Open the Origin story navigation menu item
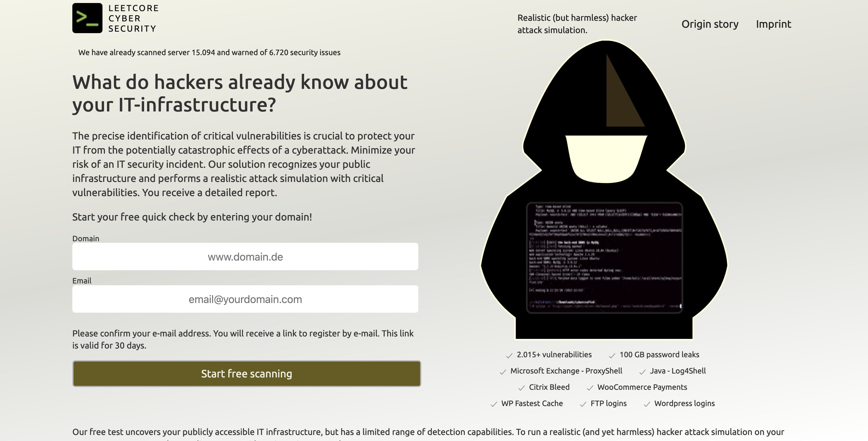The image size is (868, 441). [x=710, y=23]
